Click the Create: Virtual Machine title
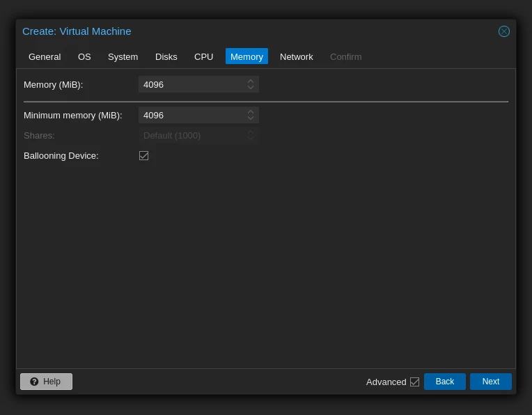532x415 pixels. pos(77,31)
